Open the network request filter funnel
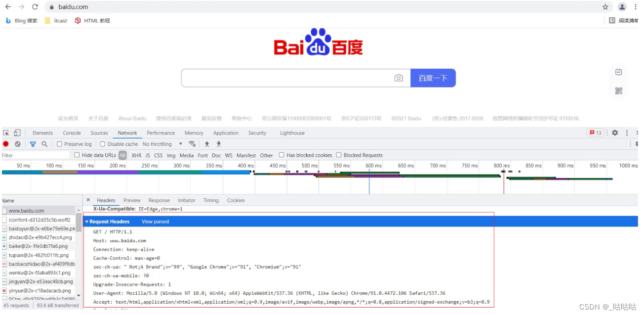Screen dimensions: 644x315 (33, 144)
